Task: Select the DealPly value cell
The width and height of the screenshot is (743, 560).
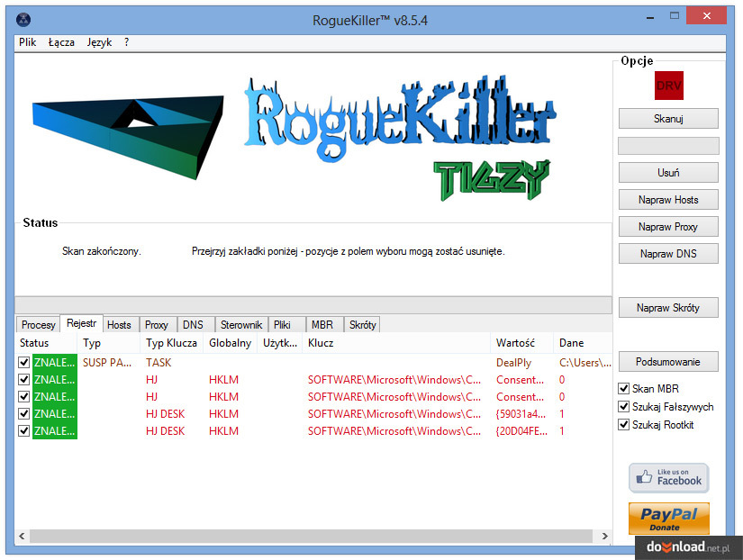Action: [x=513, y=363]
